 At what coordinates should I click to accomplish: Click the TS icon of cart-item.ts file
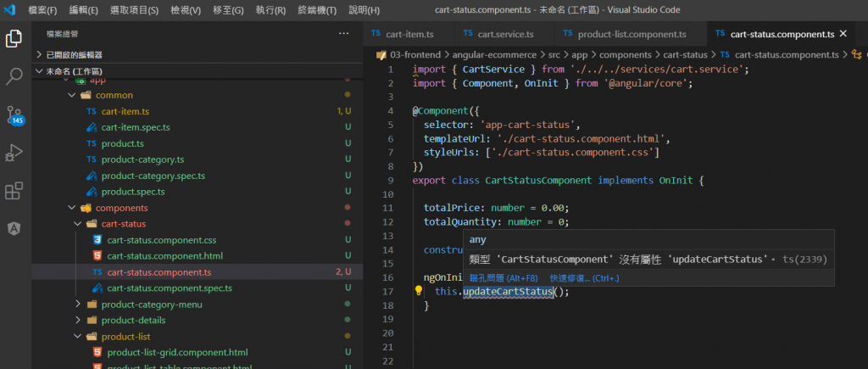(x=92, y=111)
